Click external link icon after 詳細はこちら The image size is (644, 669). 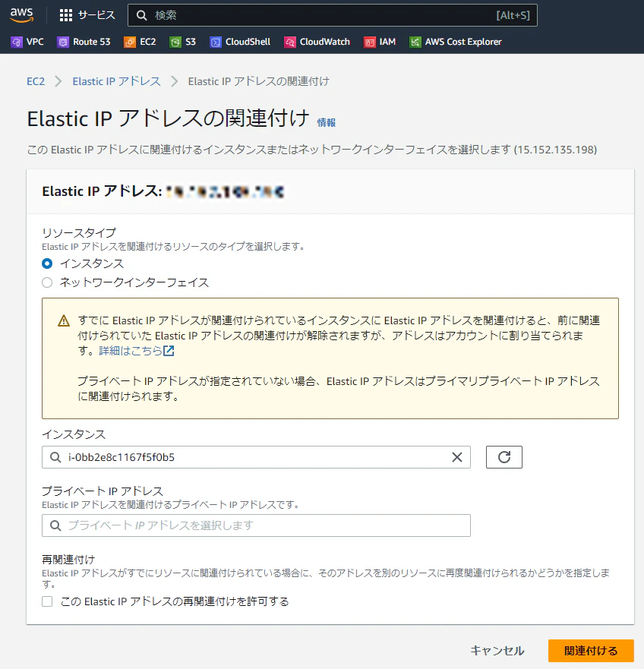169,351
